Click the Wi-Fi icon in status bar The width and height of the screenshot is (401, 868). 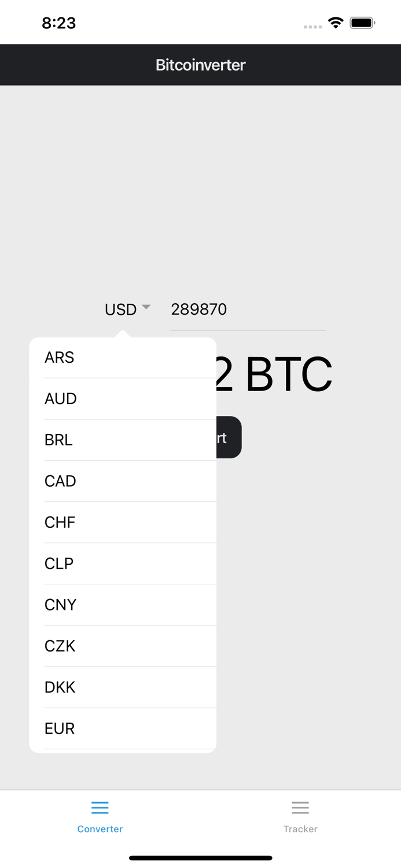point(336,22)
